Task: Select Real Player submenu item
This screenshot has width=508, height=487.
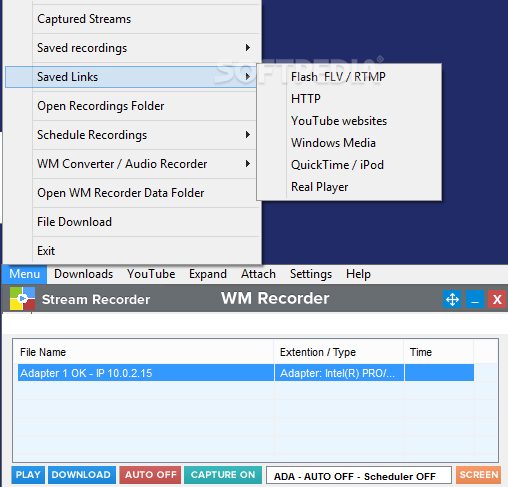Action: 349,187
